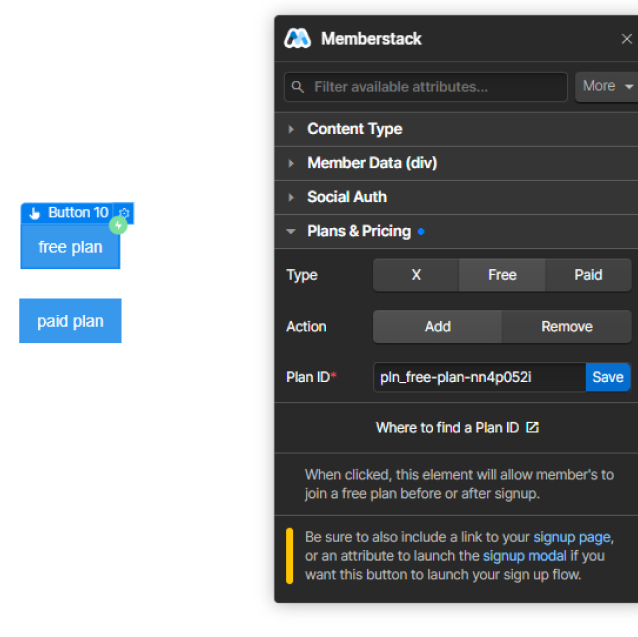
Task: Click the paid plan button on canvas
Action: click(x=70, y=321)
